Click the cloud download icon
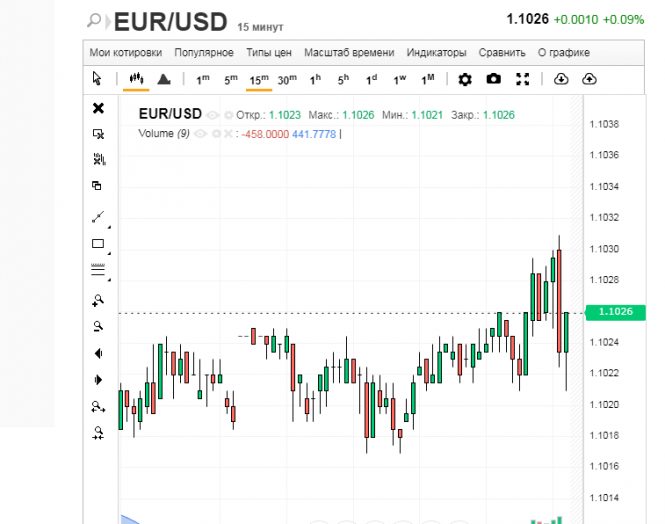 561,79
